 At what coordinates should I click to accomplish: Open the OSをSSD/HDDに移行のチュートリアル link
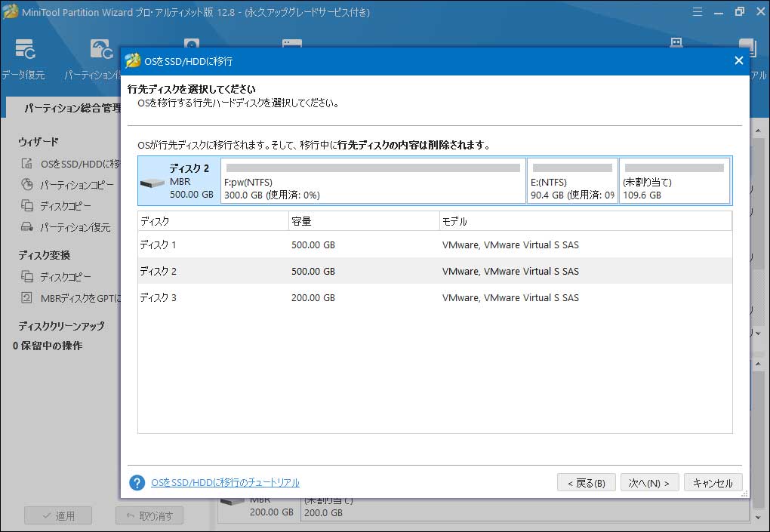pyautogui.click(x=226, y=482)
